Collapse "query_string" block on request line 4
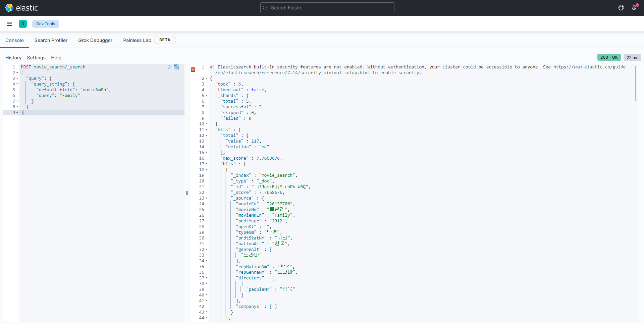 [x=17, y=84]
